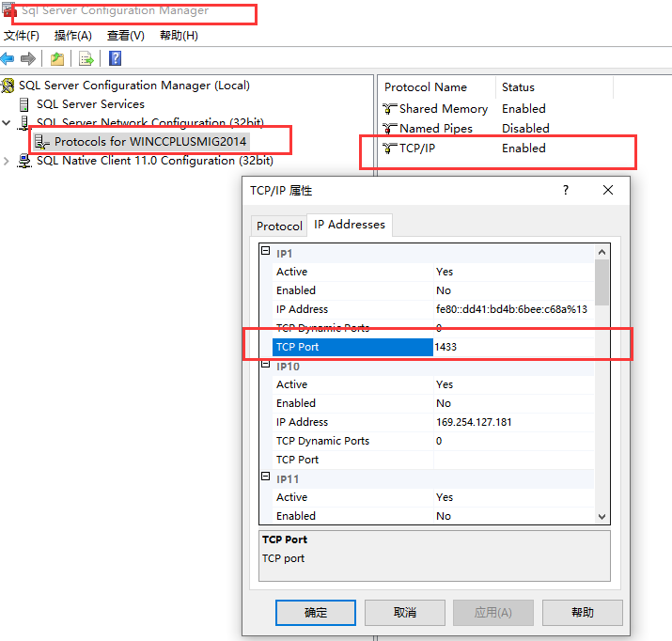The image size is (672, 641).
Task: Click IP10 Active value Yes
Action: (x=514, y=384)
